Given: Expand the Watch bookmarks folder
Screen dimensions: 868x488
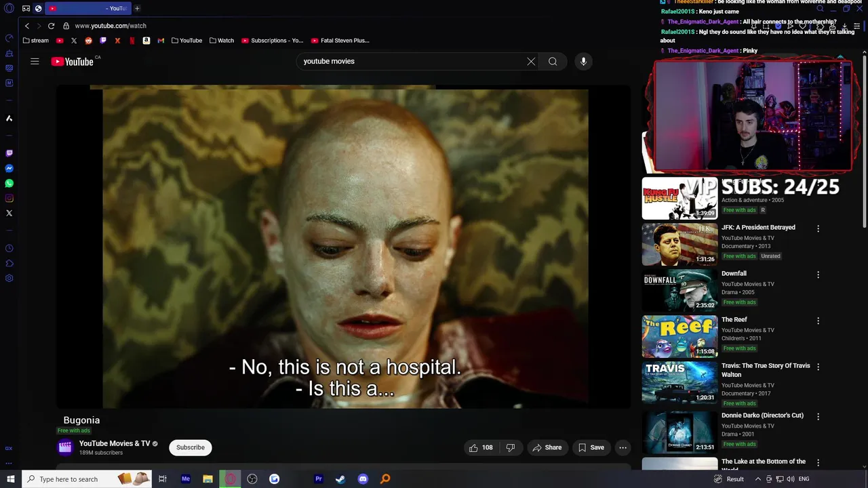Looking at the screenshot, I should 222,41.
